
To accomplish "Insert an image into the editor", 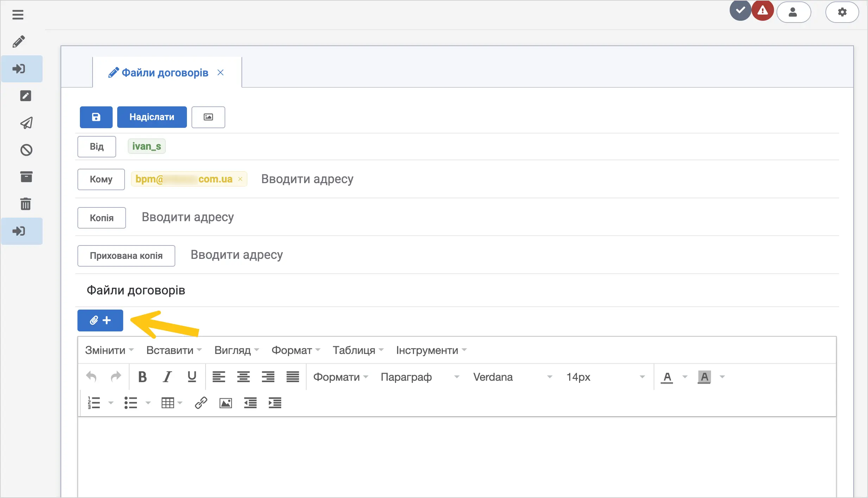I will tap(226, 403).
